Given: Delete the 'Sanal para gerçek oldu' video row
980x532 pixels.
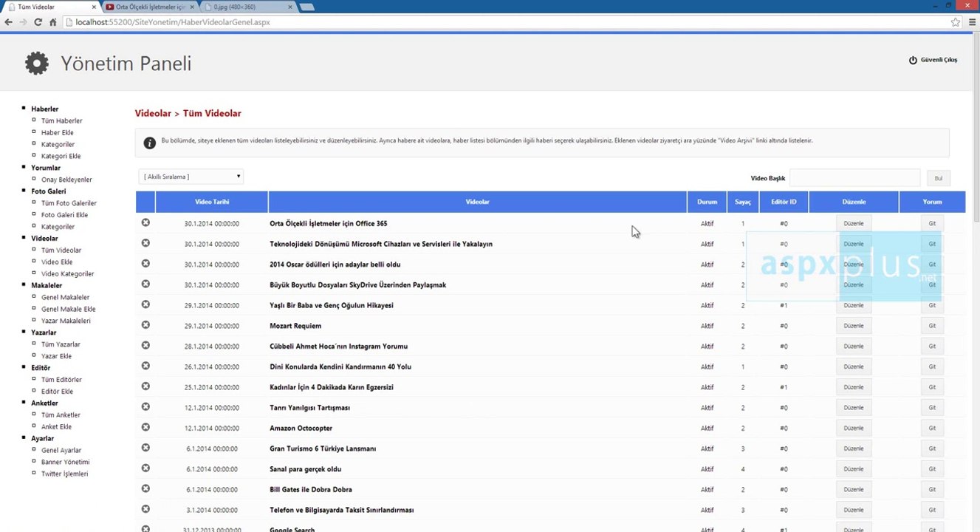Looking at the screenshot, I should [145, 468].
